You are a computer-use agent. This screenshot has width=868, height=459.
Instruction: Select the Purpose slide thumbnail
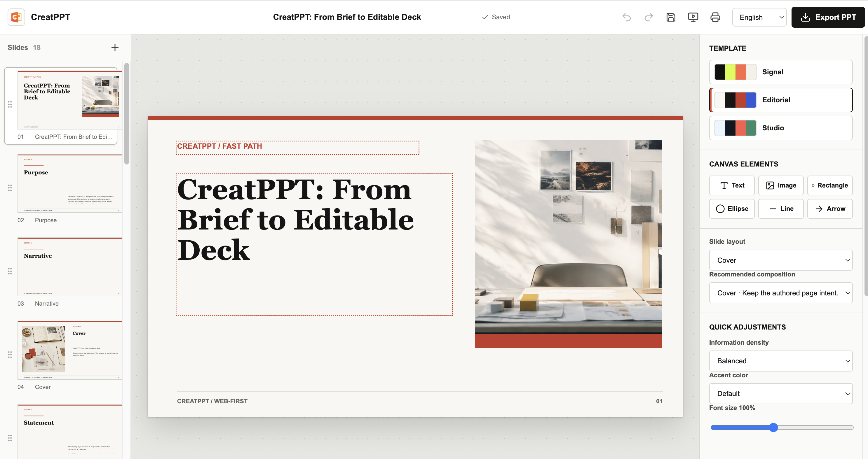(x=70, y=183)
